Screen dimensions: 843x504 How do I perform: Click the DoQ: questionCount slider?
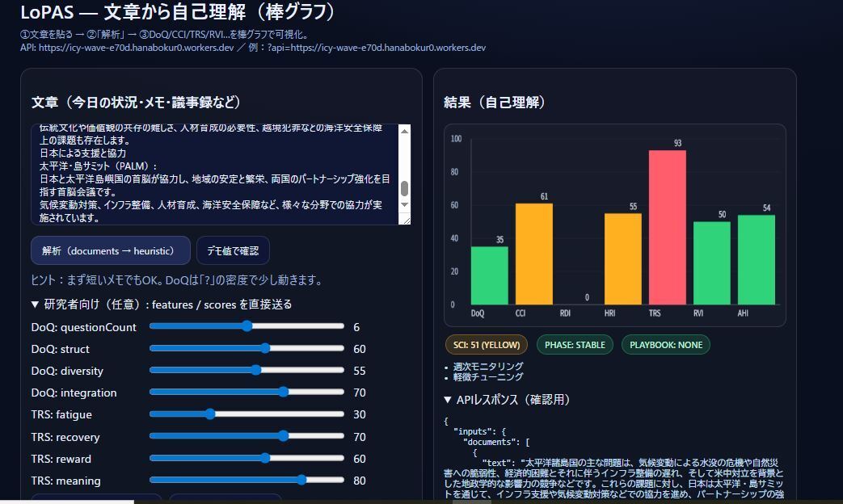247,326
